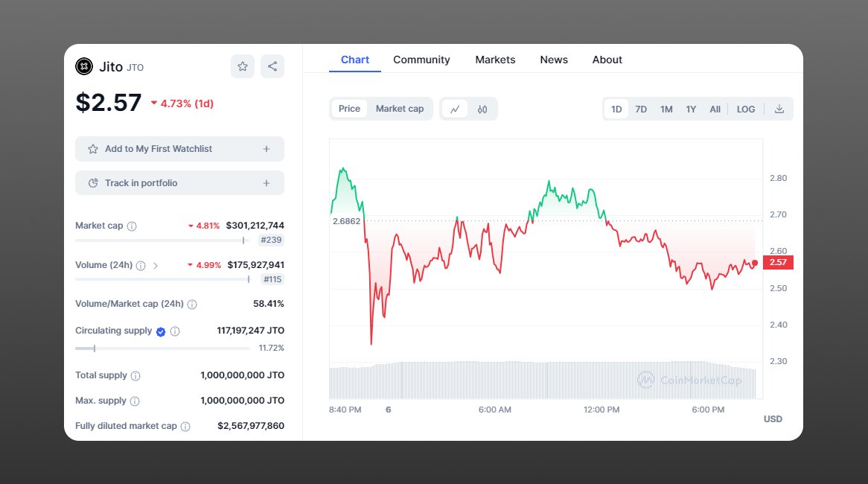868x484 pixels.
Task: Switch chart data to Market cap
Action: (x=399, y=109)
